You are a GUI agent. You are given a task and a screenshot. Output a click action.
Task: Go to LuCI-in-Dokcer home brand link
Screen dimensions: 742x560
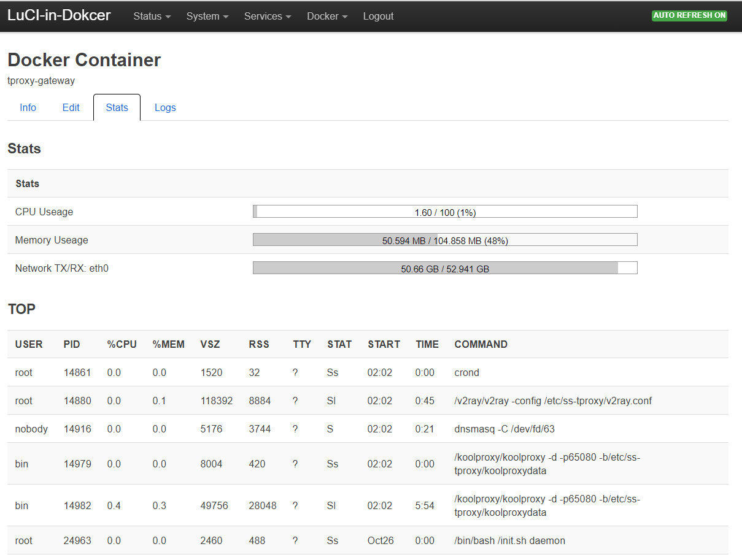[59, 15]
